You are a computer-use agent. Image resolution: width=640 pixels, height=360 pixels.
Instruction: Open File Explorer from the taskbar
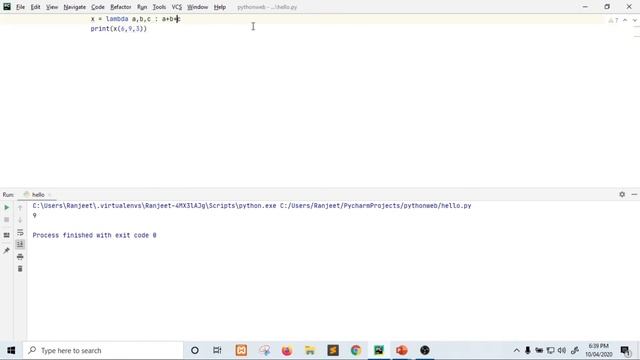tap(310, 350)
